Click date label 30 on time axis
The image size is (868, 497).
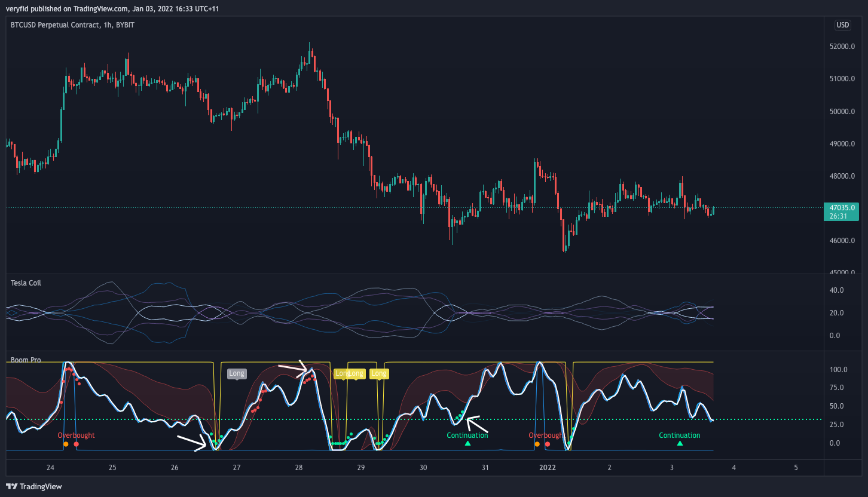[x=423, y=468]
